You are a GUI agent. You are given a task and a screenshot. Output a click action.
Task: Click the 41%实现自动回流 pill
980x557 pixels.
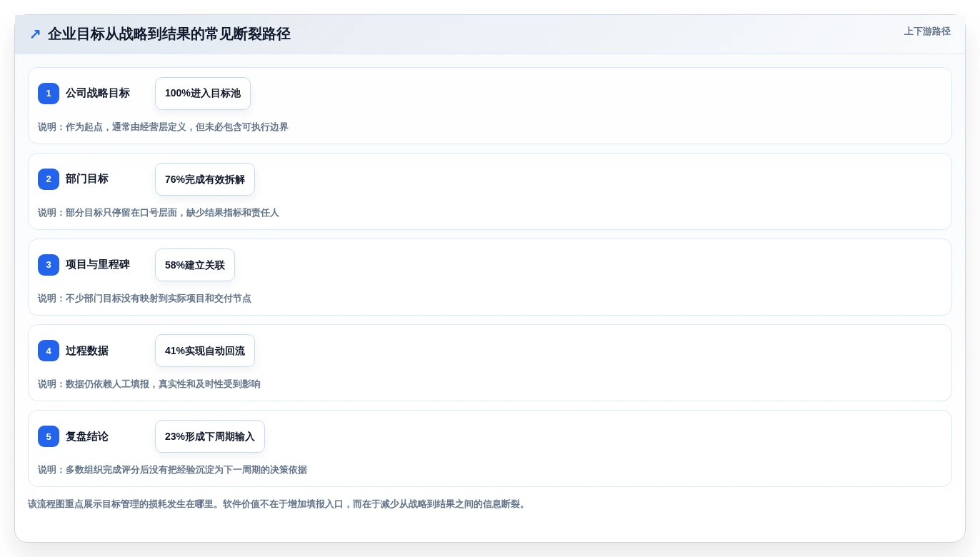(x=205, y=351)
